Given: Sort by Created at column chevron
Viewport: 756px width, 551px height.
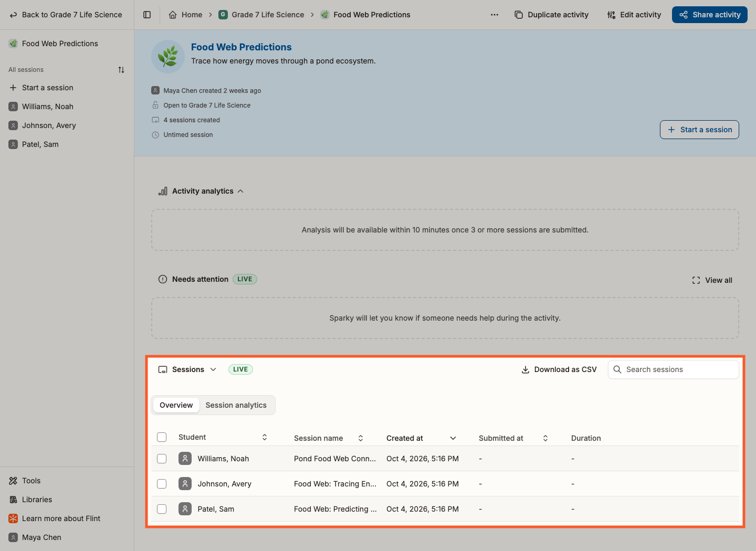Looking at the screenshot, I should coord(453,438).
